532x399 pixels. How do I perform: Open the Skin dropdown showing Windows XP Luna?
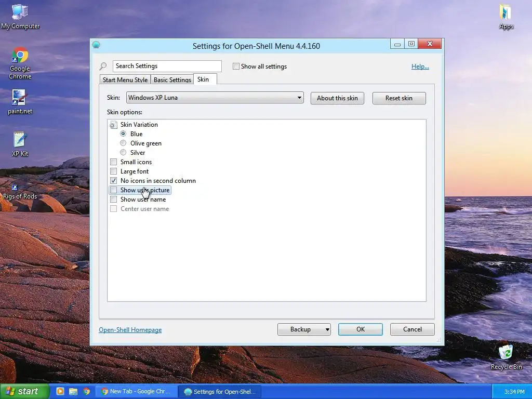point(215,98)
